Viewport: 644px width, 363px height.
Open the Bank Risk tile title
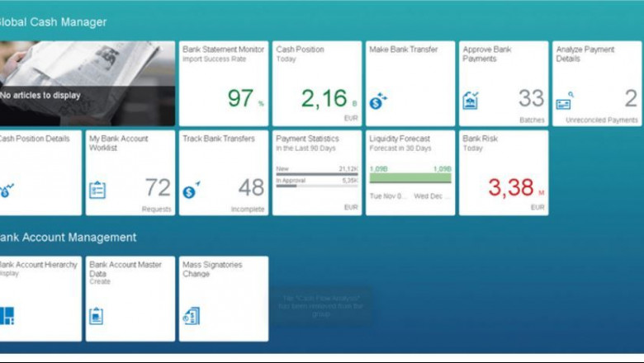[x=479, y=139]
